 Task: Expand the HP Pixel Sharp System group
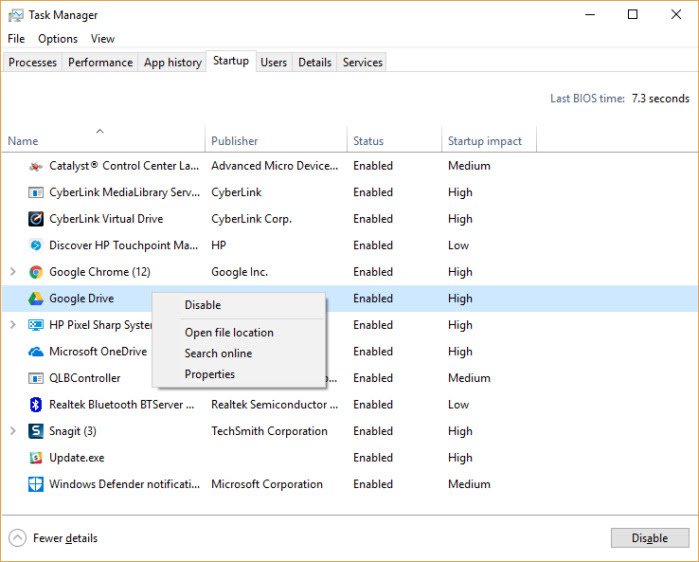click(13, 325)
